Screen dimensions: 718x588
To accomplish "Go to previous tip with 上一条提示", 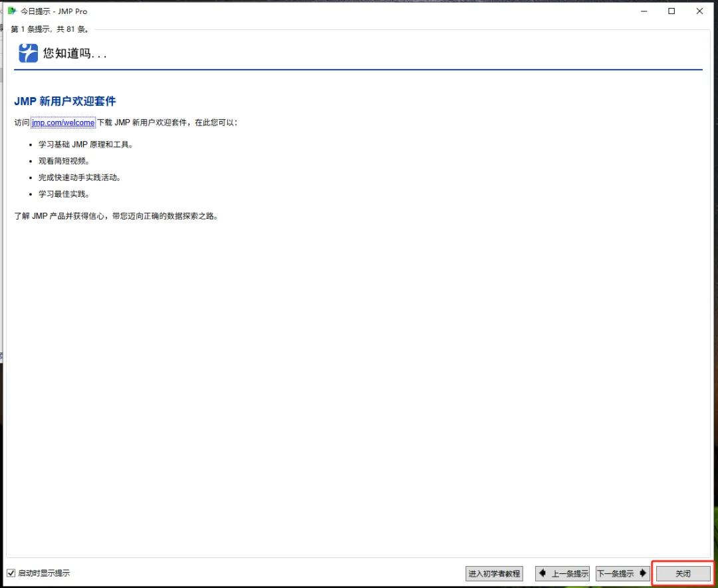I will [562, 573].
